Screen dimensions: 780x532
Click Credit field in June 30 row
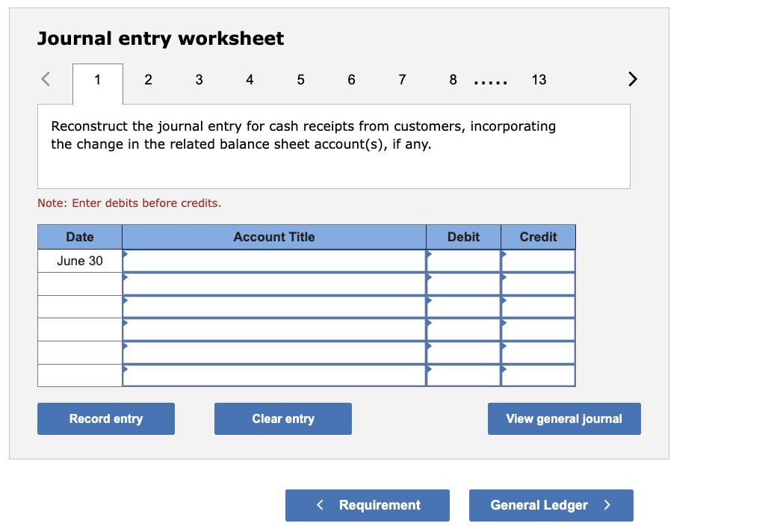coord(538,261)
